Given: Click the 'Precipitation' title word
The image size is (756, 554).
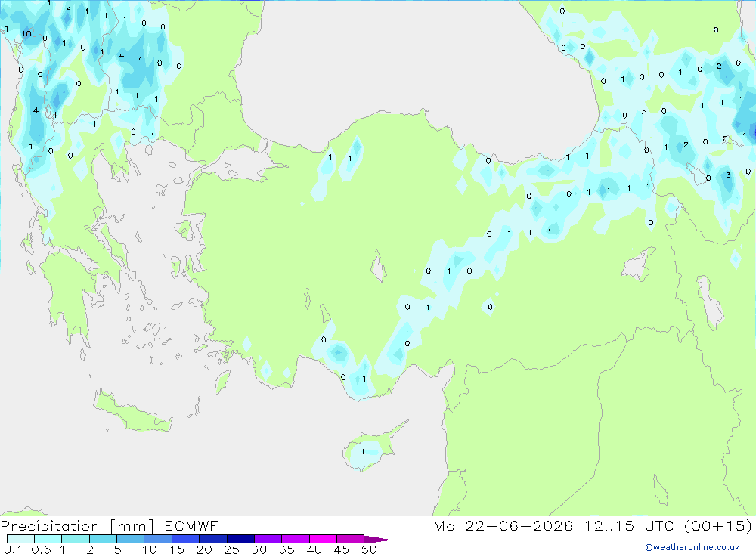Looking at the screenshot, I should (x=50, y=526).
